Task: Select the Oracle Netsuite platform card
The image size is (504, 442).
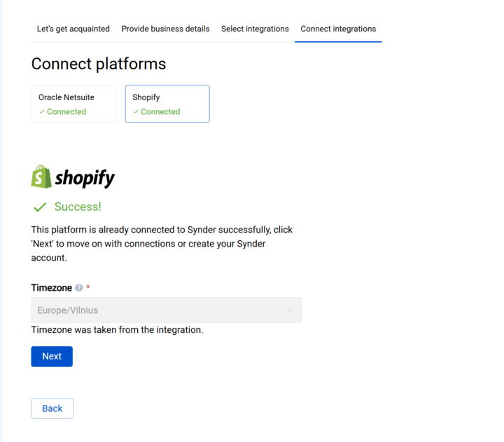Action: [x=73, y=104]
